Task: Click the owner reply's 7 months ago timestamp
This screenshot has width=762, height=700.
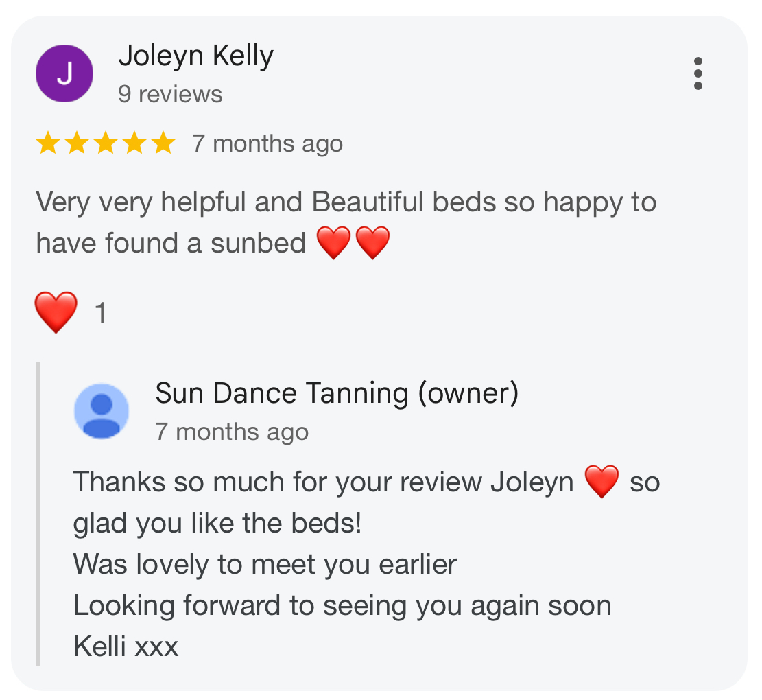Action: pyautogui.click(x=232, y=432)
